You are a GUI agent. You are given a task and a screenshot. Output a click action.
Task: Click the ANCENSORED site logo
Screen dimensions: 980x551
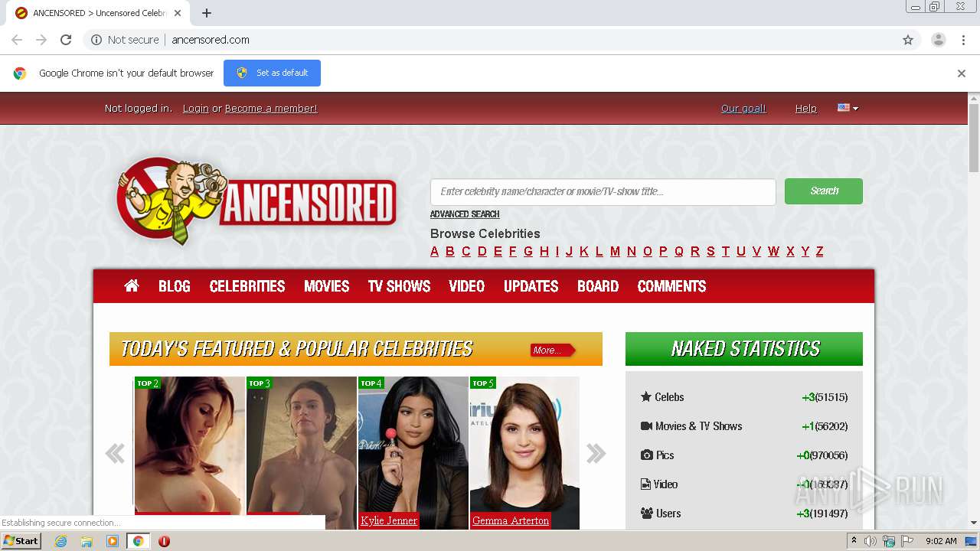pos(256,201)
